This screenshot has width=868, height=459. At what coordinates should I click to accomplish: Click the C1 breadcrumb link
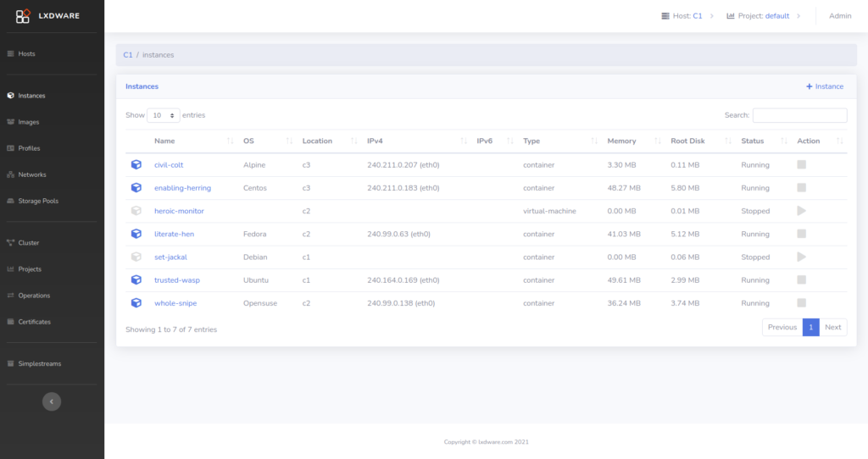click(x=128, y=55)
